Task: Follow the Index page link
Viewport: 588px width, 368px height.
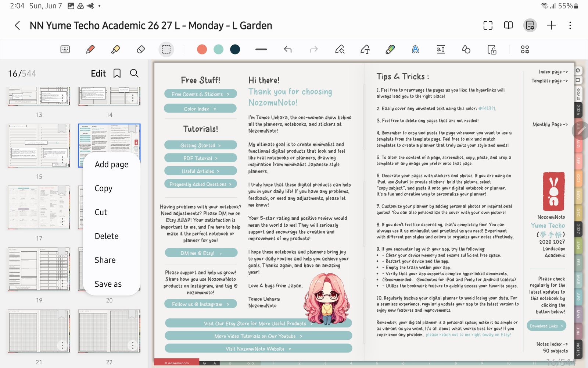Action: tap(553, 72)
